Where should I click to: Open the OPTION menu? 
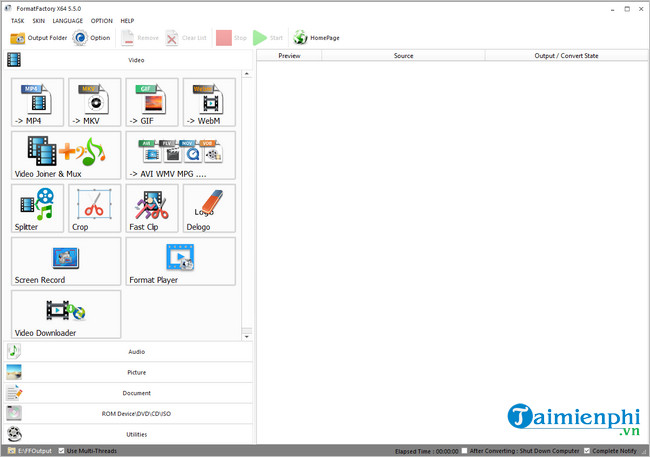pos(102,21)
